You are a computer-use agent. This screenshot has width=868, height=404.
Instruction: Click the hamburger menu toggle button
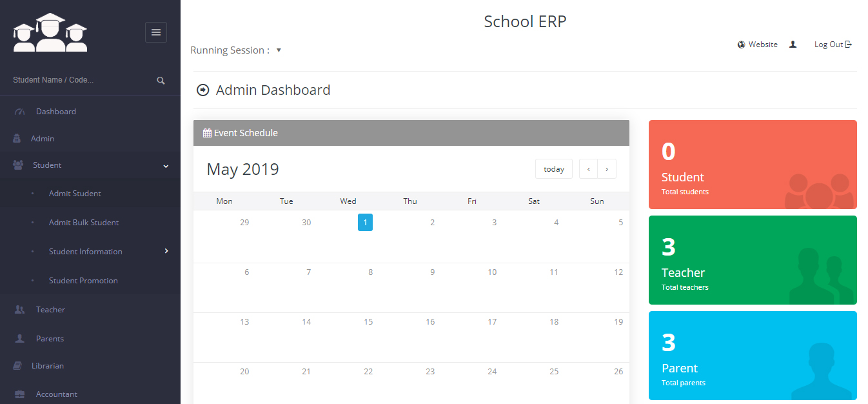[155, 32]
